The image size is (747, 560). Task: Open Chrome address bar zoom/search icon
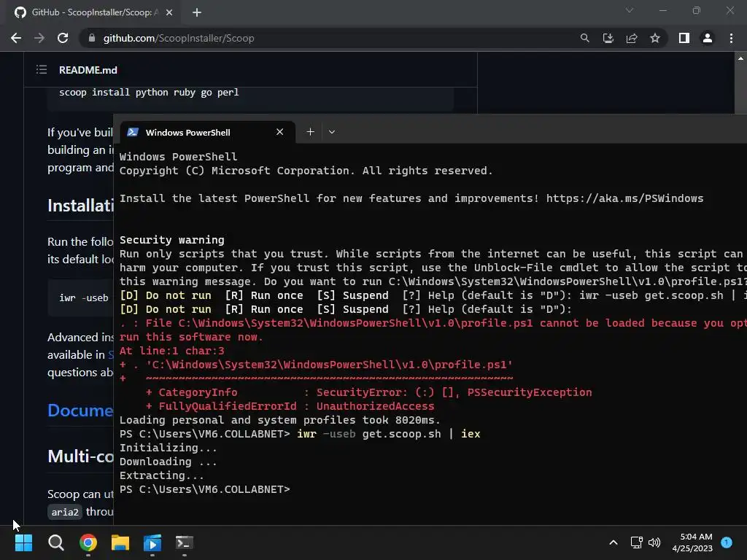coord(584,38)
